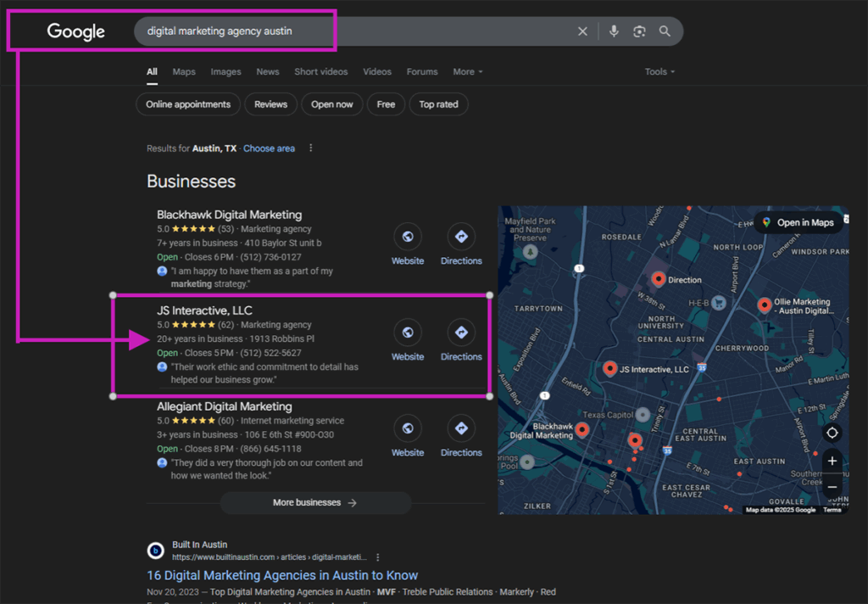Click the Allegiant phone (866) 645-1118
Viewport: 868px width, 604px height.
(x=270, y=449)
